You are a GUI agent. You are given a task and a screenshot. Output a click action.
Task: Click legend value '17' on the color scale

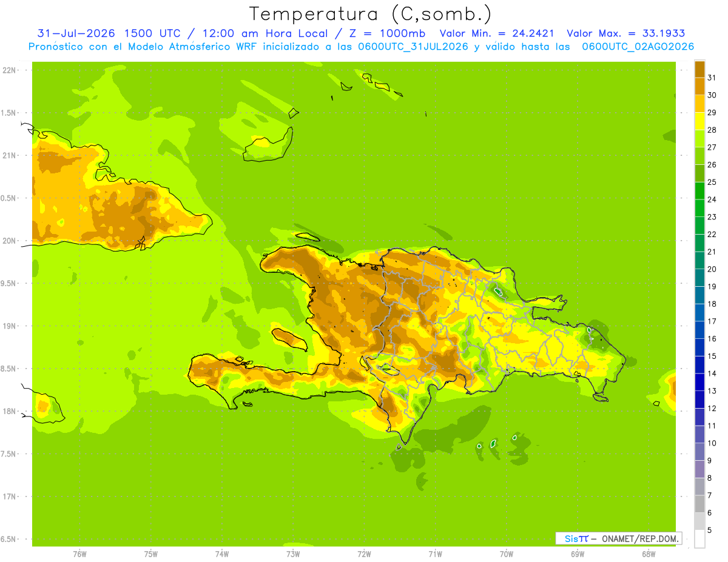click(x=712, y=321)
